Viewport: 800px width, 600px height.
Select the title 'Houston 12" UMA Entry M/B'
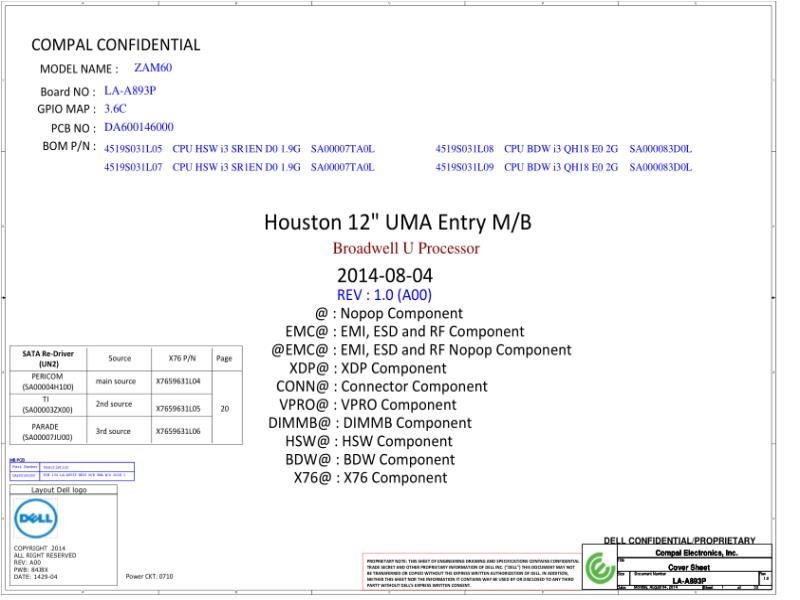click(398, 222)
